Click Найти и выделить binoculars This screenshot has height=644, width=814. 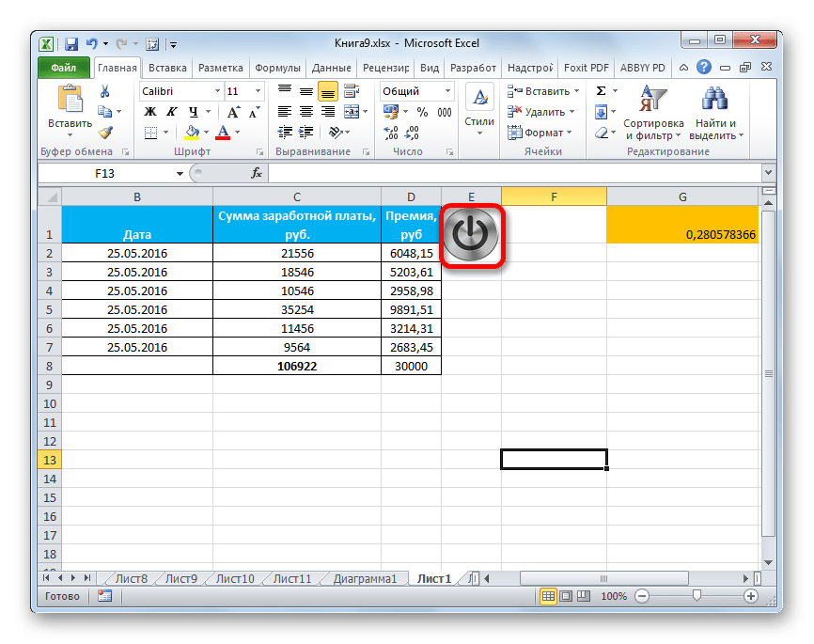716,113
